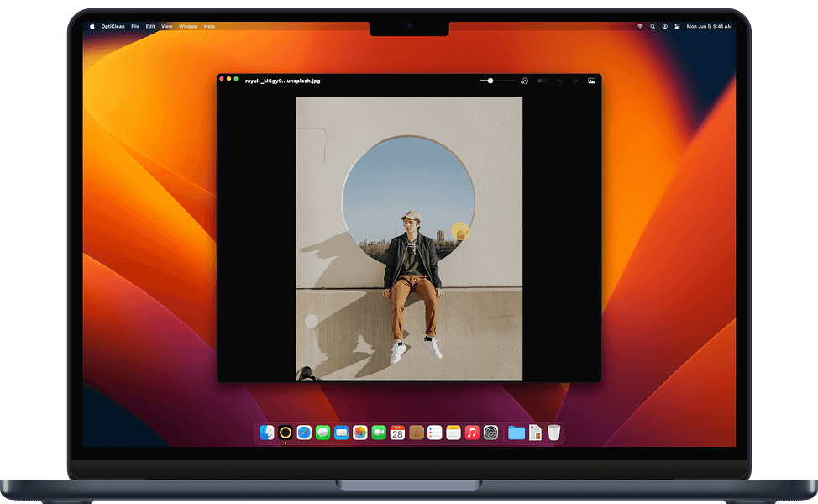
Task: Click the white brush cursor circle on photo
Action: point(312,321)
